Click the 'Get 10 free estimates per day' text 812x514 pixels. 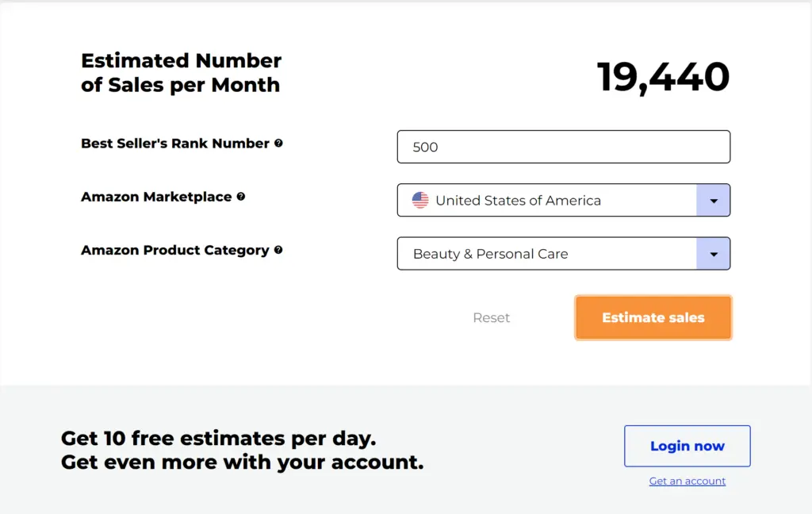218,438
